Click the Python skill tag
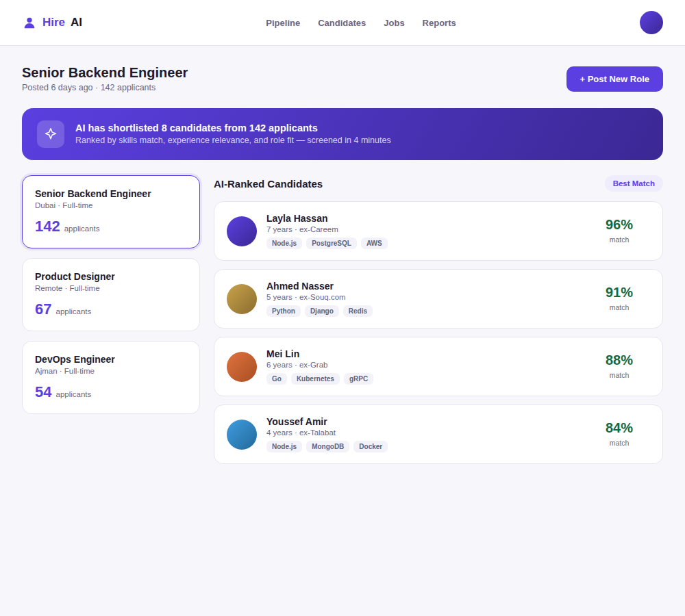This screenshot has width=685, height=616. tap(283, 311)
